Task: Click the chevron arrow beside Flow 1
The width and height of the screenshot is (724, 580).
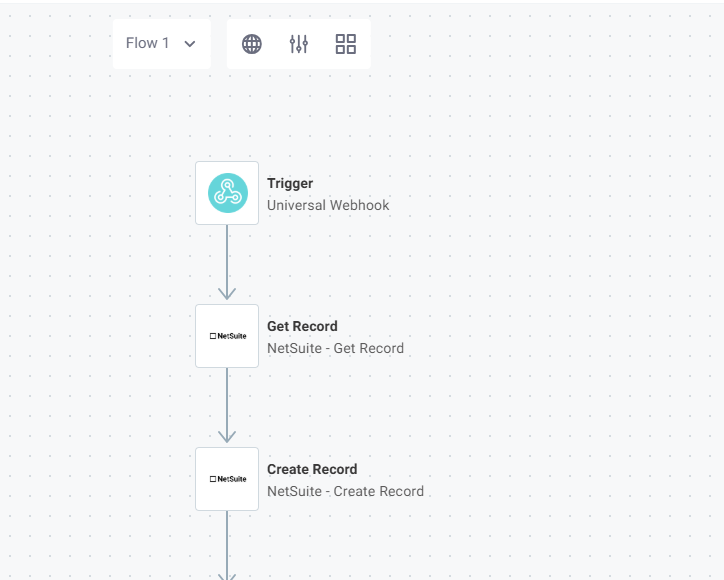Action: [190, 44]
